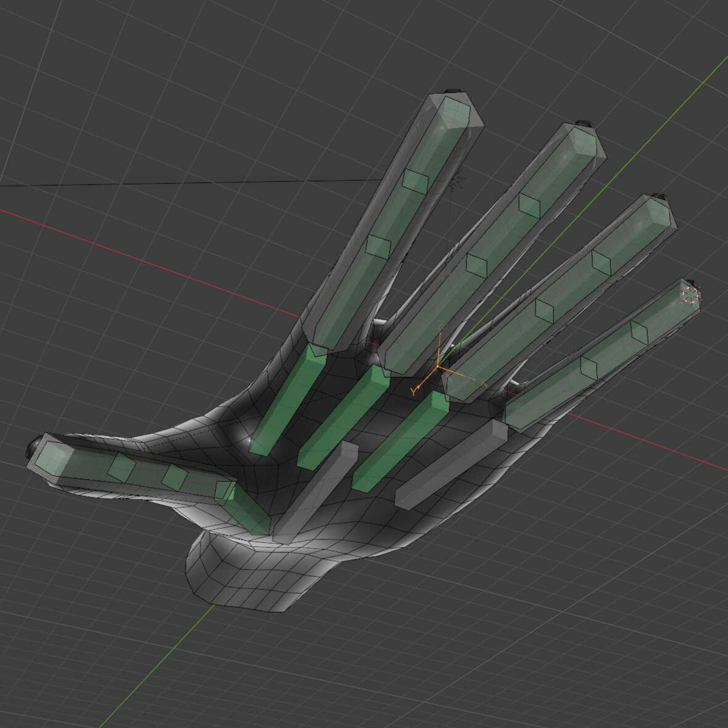Select the gray palm bone below the pinky
The image size is (728, 728).
pyautogui.click(x=451, y=465)
